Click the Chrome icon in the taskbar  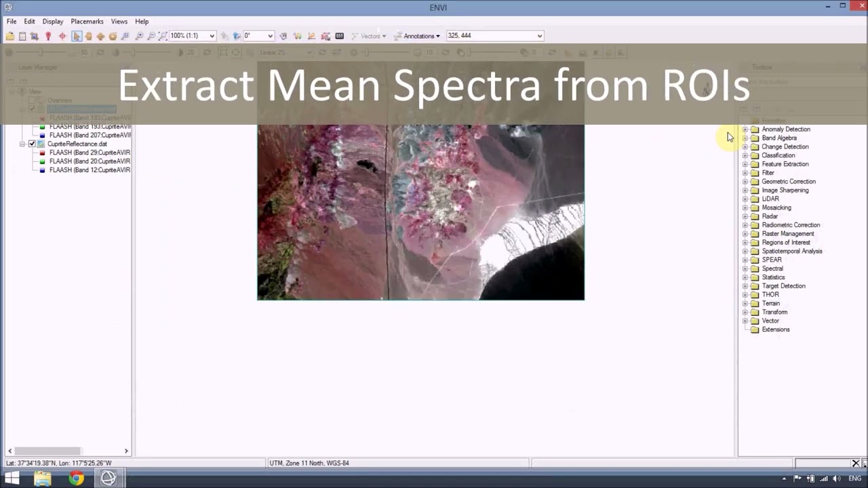coord(76,479)
